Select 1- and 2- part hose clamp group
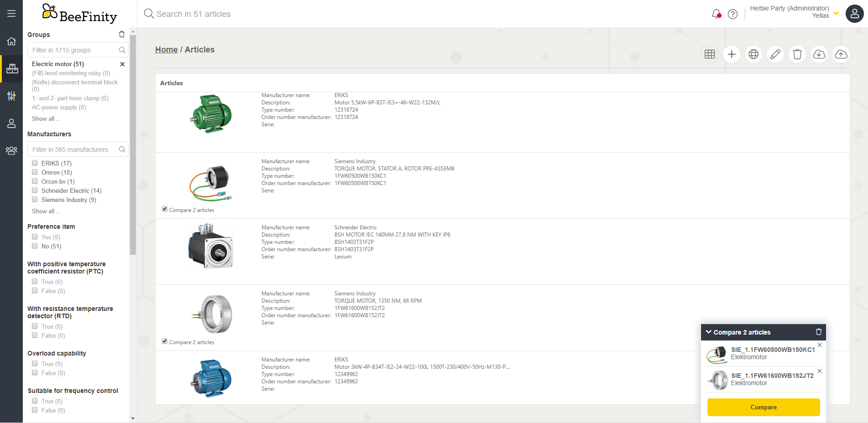 pyautogui.click(x=70, y=98)
